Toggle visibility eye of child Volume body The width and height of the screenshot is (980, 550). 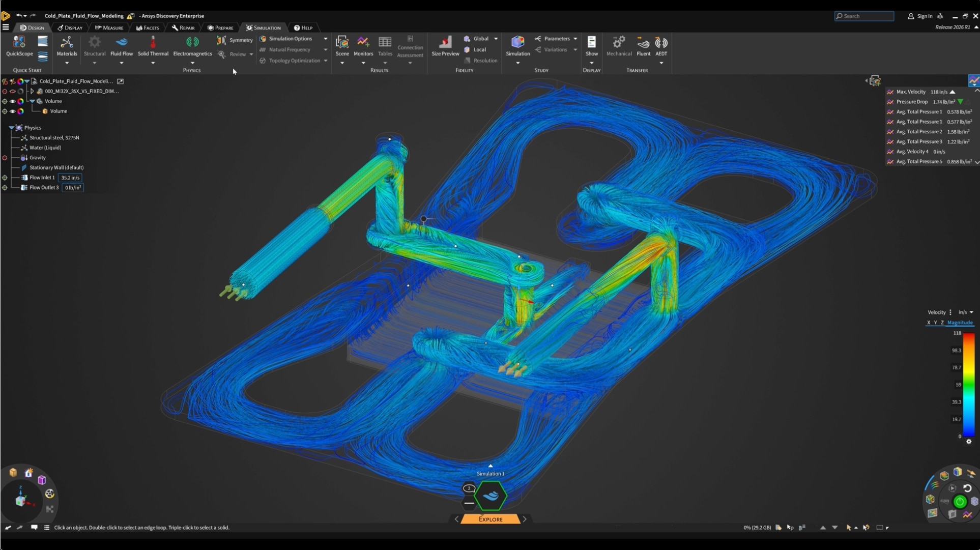pyautogui.click(x=13, y=111)
